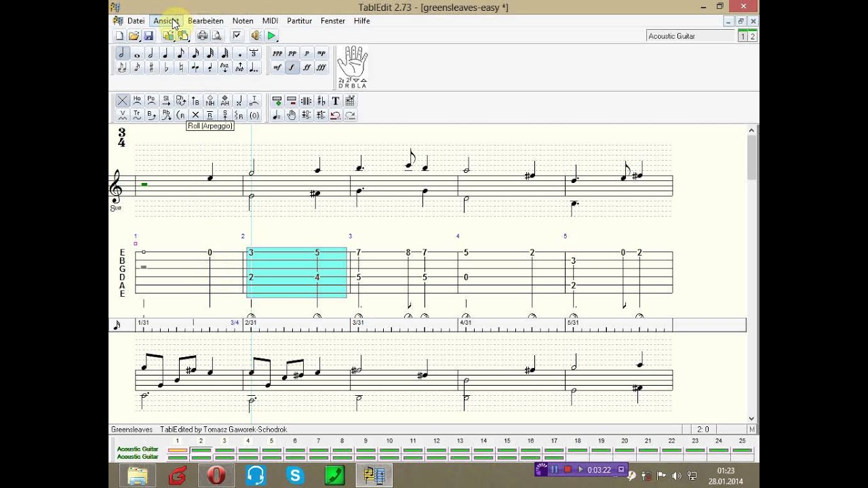Click the hand fingering diagram

click(353, 67)
